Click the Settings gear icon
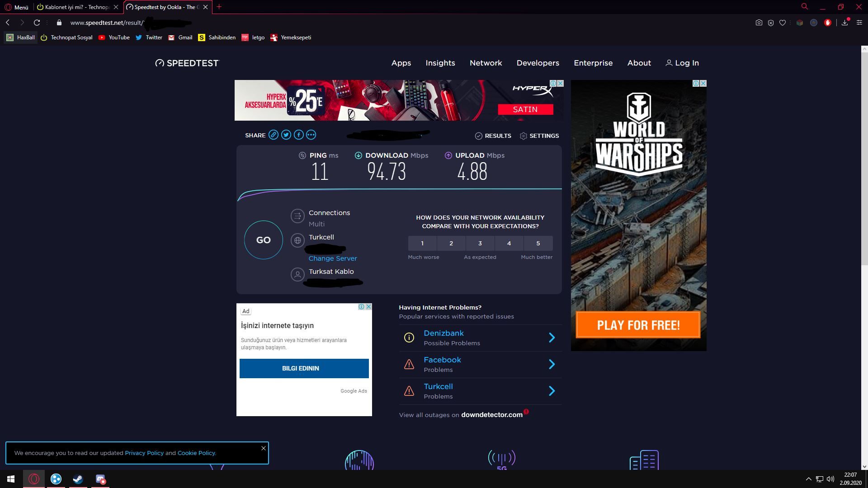This screenshot has height=488, width=868. [x=524, y=136]
